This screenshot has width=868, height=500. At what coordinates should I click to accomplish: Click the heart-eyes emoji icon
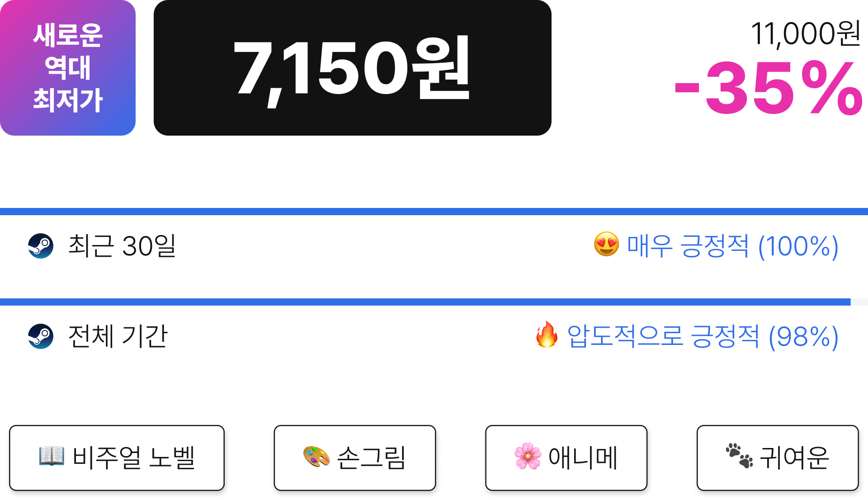(x=606, y=245)
